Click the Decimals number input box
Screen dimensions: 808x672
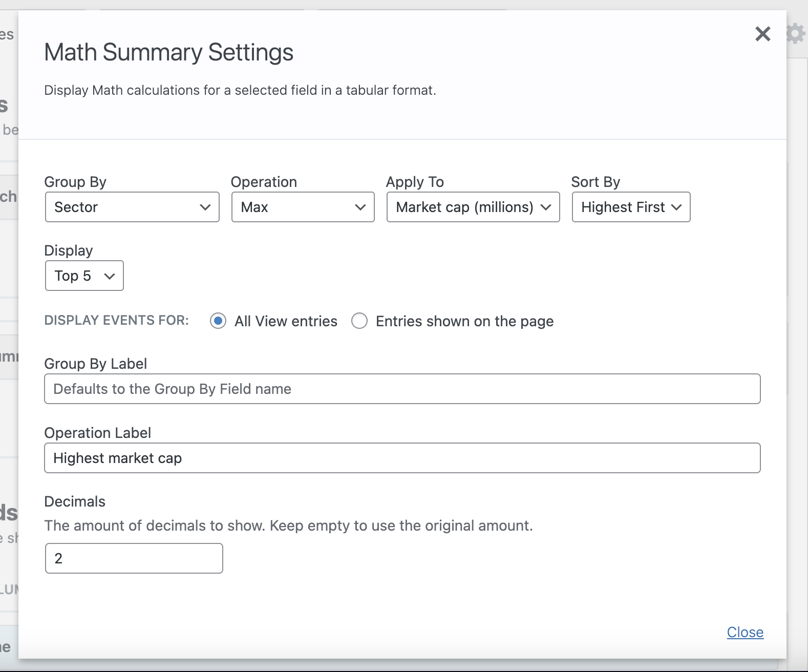coord(134,558)
